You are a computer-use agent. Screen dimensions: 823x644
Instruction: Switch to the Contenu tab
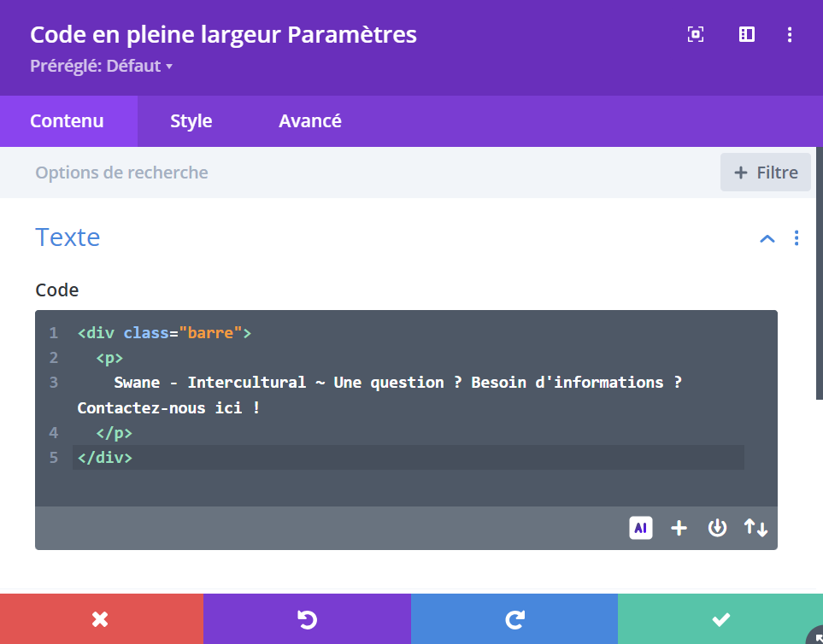(x=68, y=121)
